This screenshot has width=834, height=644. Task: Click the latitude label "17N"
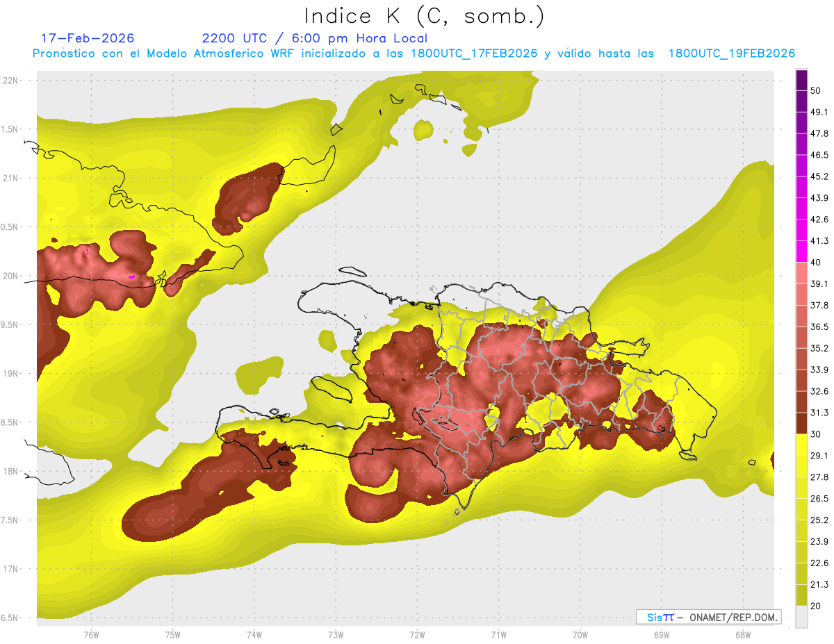click(12, 569)
